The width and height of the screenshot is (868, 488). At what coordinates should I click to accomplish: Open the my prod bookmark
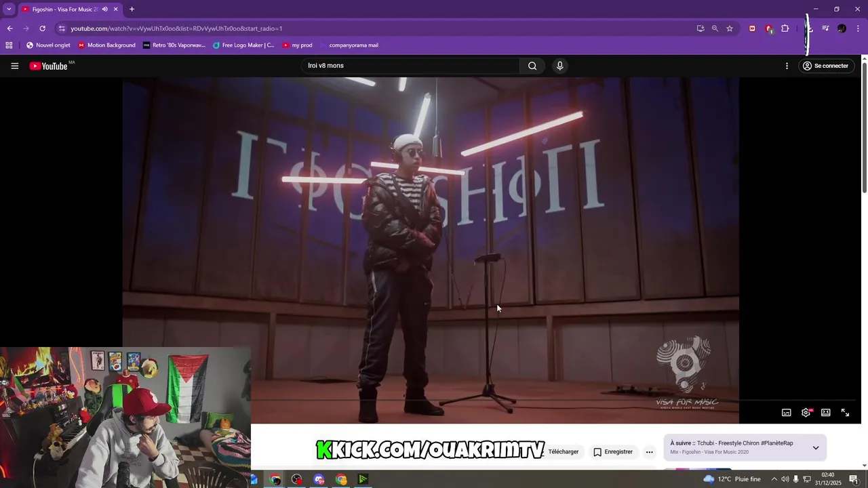[298, 45]
